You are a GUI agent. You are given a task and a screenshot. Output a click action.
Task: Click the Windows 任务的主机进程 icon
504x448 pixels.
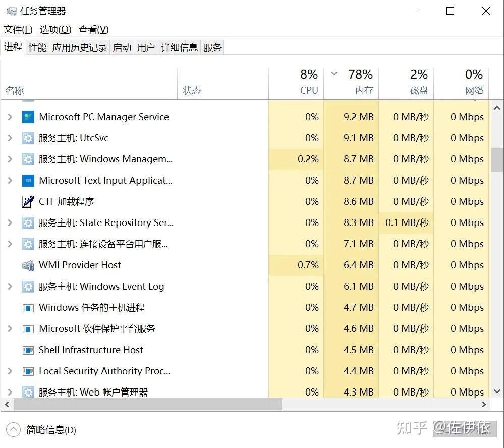pyautogui.click(x=28, y=307)
